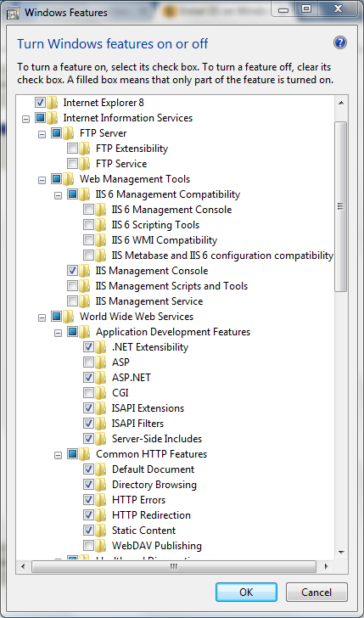Enable IIS Management Scripts and Tools checkbox
Screen dimensions: 364x618
tap(72, 286)
